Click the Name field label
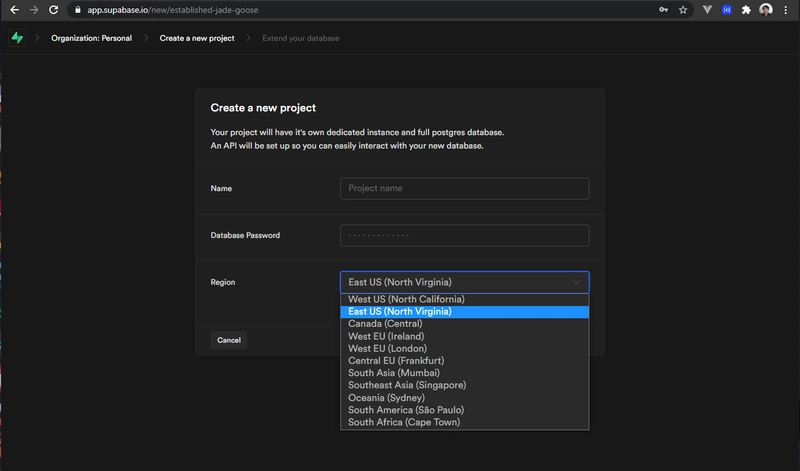The image size is (800, 471). (x=221, y=188)
